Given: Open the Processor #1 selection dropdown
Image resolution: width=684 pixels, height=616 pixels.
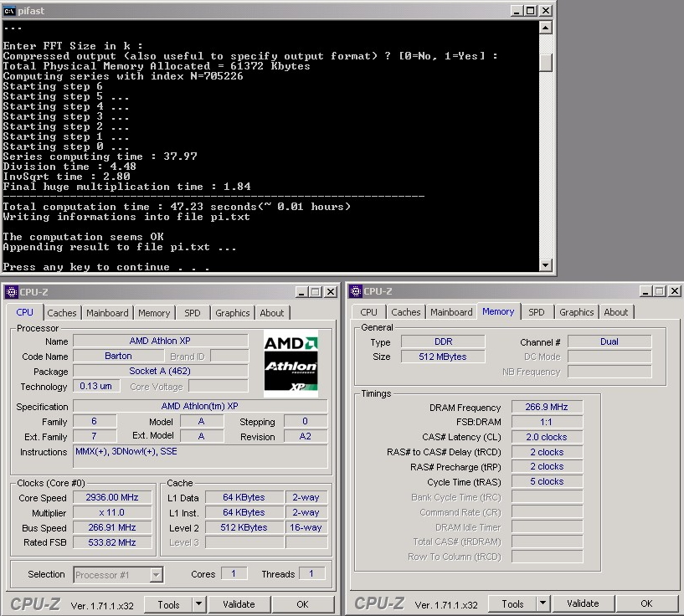Looking at the screenshot, I should point(118,575).
